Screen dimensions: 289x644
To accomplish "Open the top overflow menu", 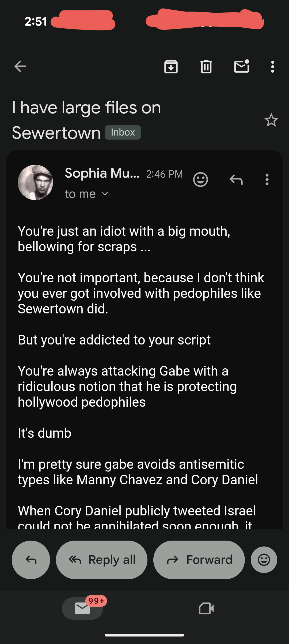I will pyautogui.click(x=272, y=67).
